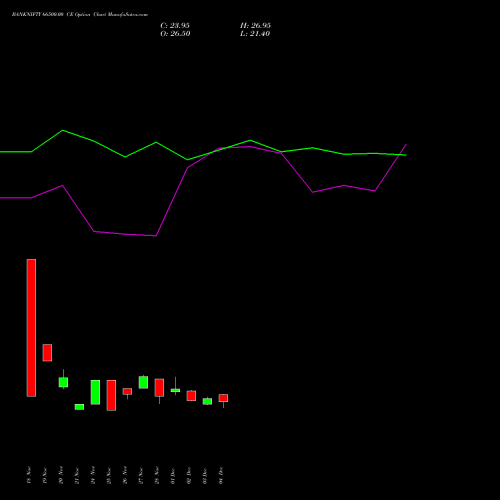500x500 pixels.
Task: Click the thin green candle for 01 Dec
Action: coord(175,390)
